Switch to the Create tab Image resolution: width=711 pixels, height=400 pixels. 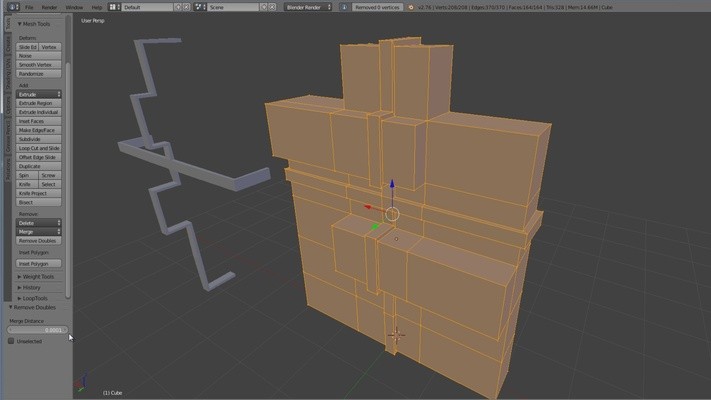(8, 44)
